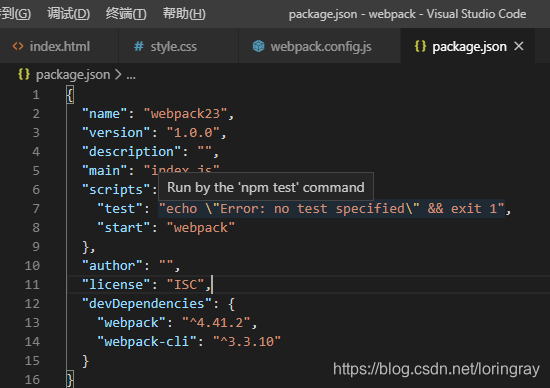Viewport: 550px width, 388px height.
Task: Click the "ISC" license value
Action: click(186, 285)
